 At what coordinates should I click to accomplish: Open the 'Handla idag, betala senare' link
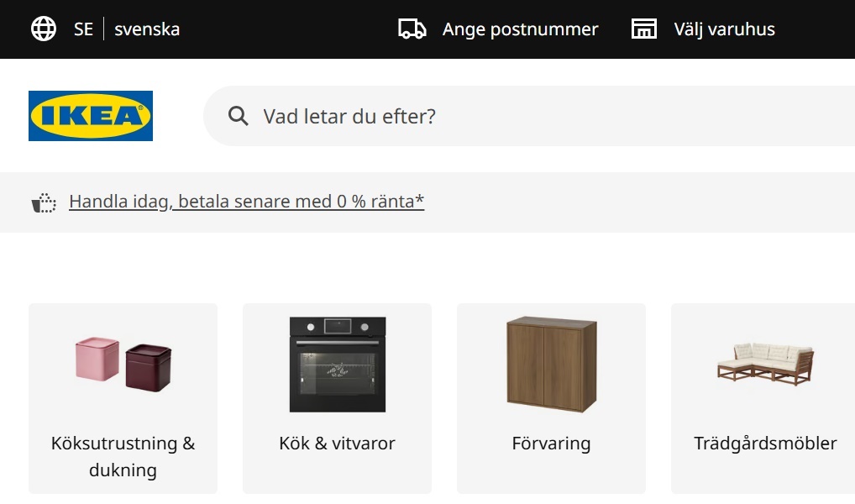click(x=246, y=202)
